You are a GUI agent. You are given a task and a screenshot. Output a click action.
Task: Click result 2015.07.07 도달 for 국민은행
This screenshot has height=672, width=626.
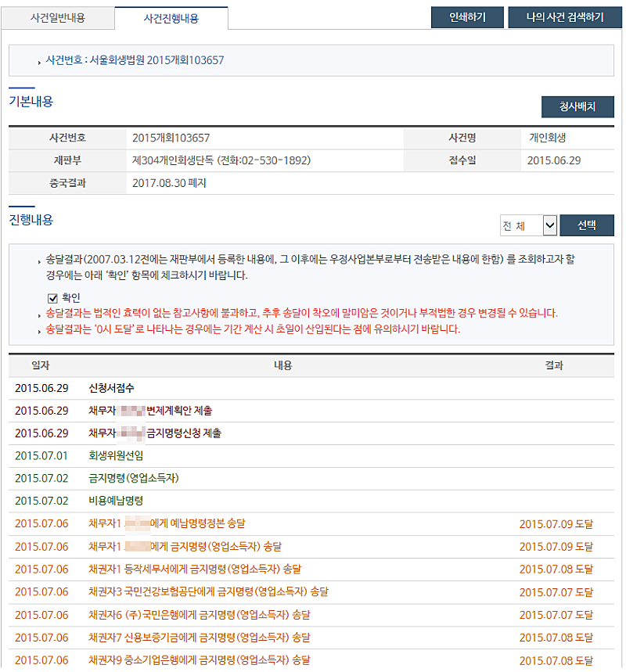click(x=556, y=615)
